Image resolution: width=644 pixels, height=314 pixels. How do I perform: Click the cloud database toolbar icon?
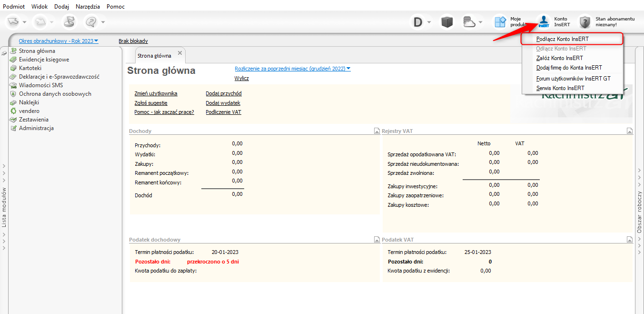click(x=470, y=22)
